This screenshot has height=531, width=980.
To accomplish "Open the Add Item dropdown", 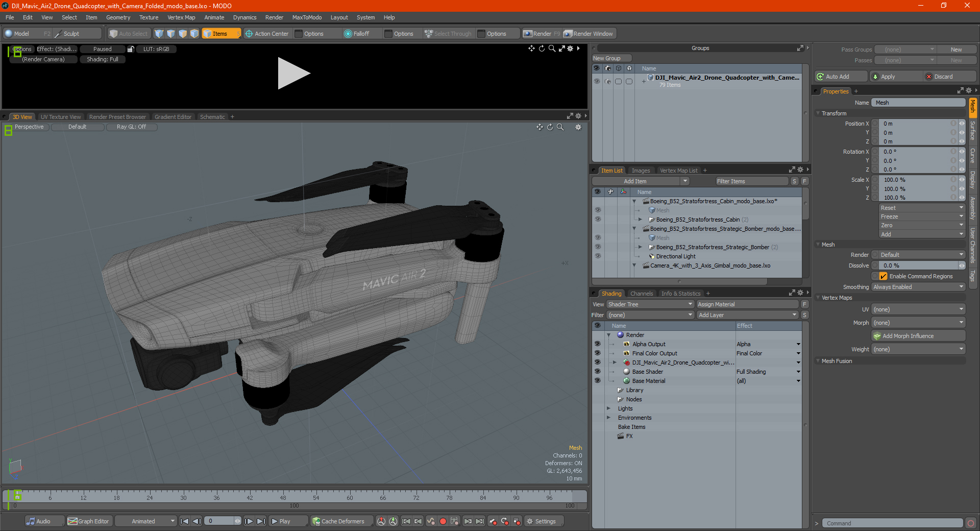I will (x=641, y=181).
